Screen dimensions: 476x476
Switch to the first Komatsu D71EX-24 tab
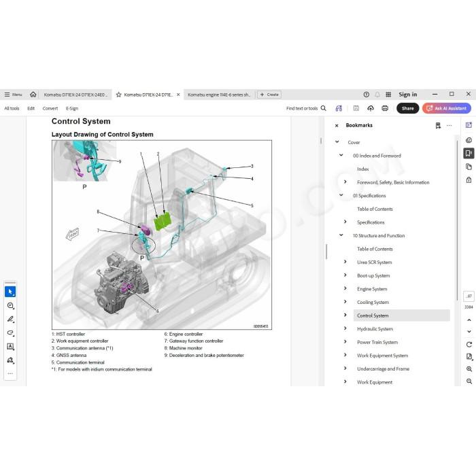[75, 95]
